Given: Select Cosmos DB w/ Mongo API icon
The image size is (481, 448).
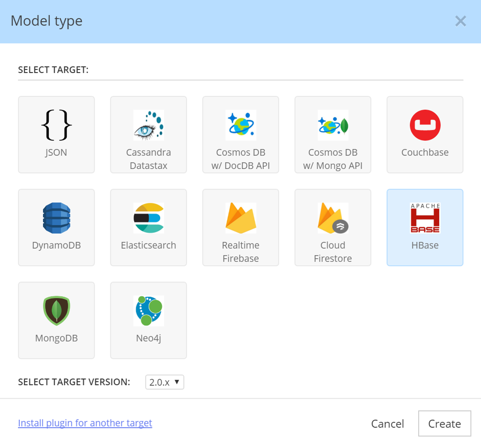Looking at the screenshot, I should pos(333,125).
